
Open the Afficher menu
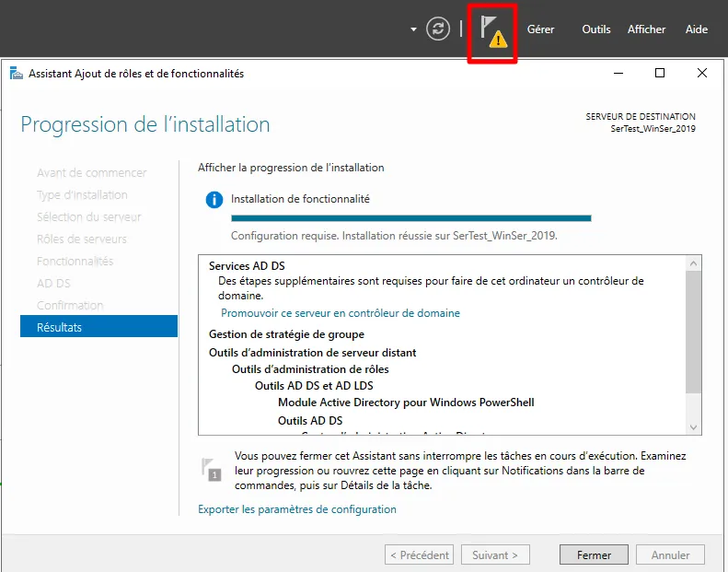click(646, 29)
